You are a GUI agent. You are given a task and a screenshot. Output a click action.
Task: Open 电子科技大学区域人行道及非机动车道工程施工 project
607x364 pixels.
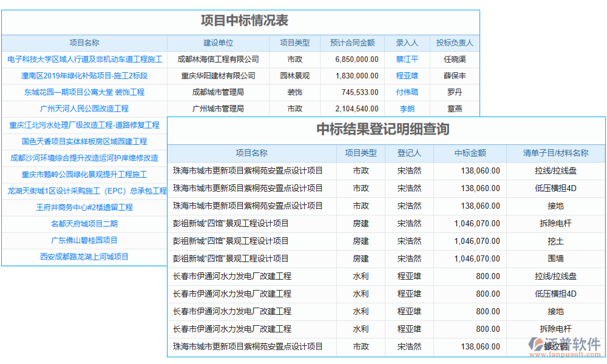[84, 59]
